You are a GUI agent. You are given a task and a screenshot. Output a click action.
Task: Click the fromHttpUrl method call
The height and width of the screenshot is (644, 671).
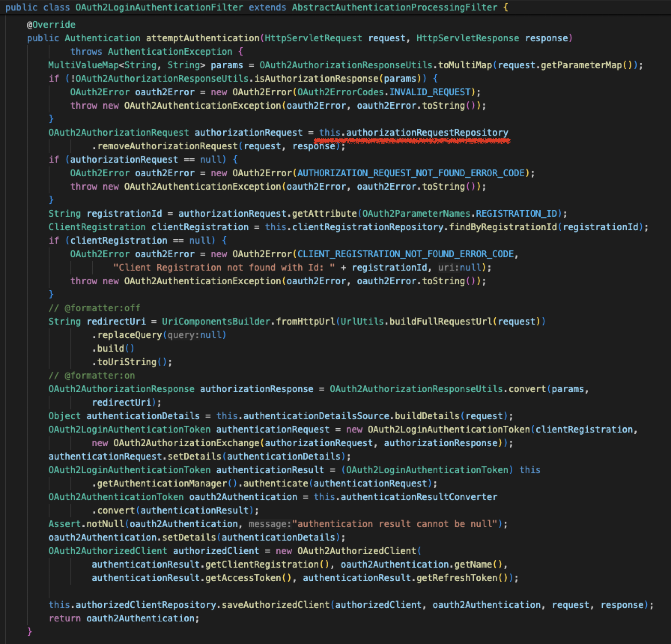305,322
